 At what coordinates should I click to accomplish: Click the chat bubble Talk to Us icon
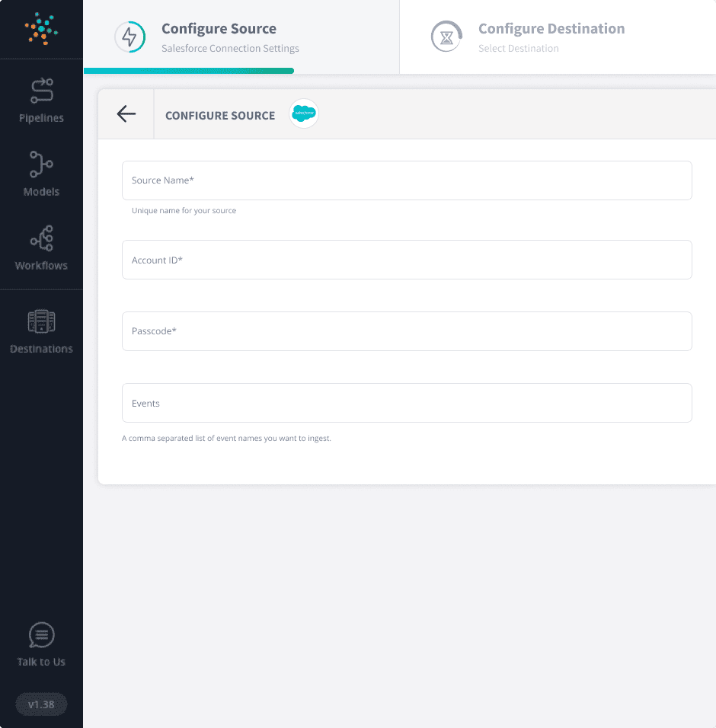[x=41, y=635]
